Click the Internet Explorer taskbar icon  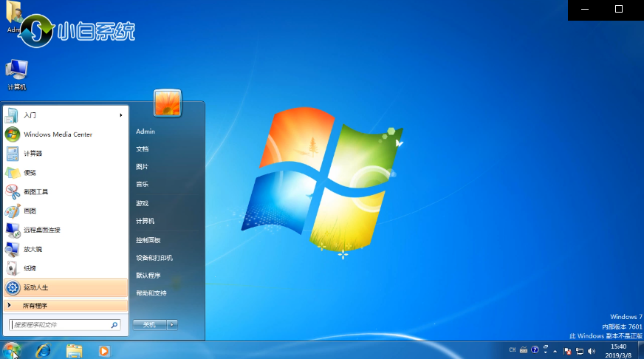[x=44, y=349]
